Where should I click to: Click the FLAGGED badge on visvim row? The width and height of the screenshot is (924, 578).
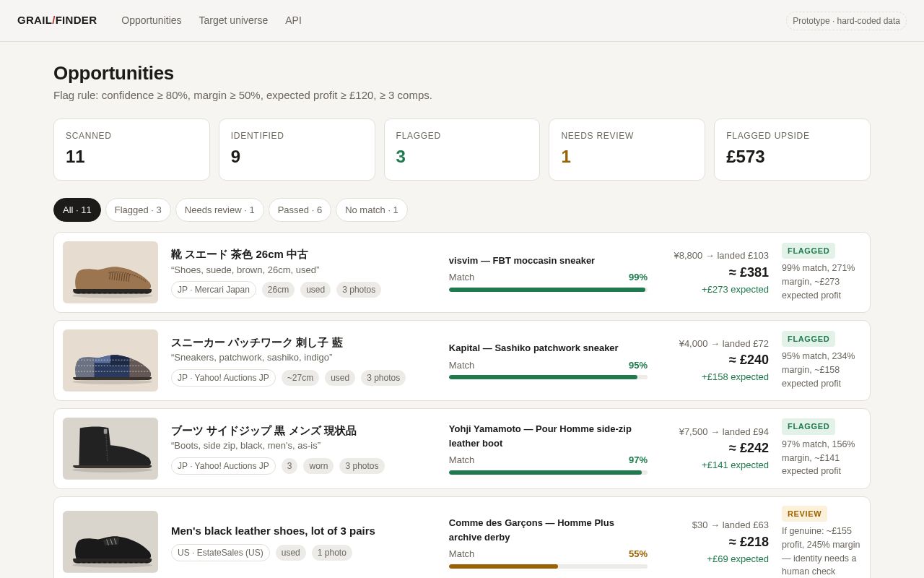(x=808, y=251)
